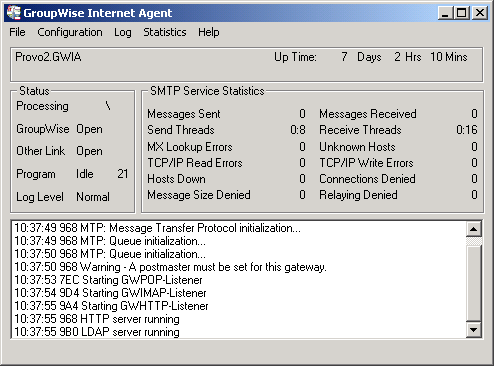494x366 pixels.
Task: Click the Log Level Normal status
Action: point(63,197)
